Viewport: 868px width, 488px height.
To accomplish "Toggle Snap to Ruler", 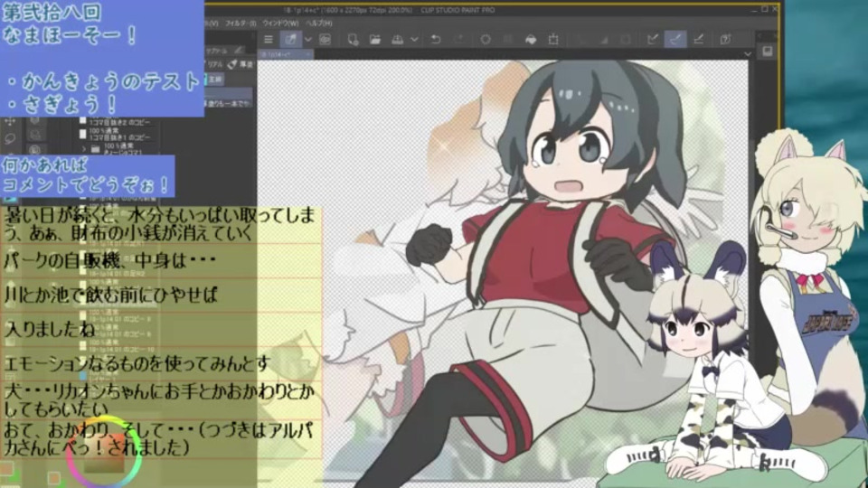I will click(653, 39).
